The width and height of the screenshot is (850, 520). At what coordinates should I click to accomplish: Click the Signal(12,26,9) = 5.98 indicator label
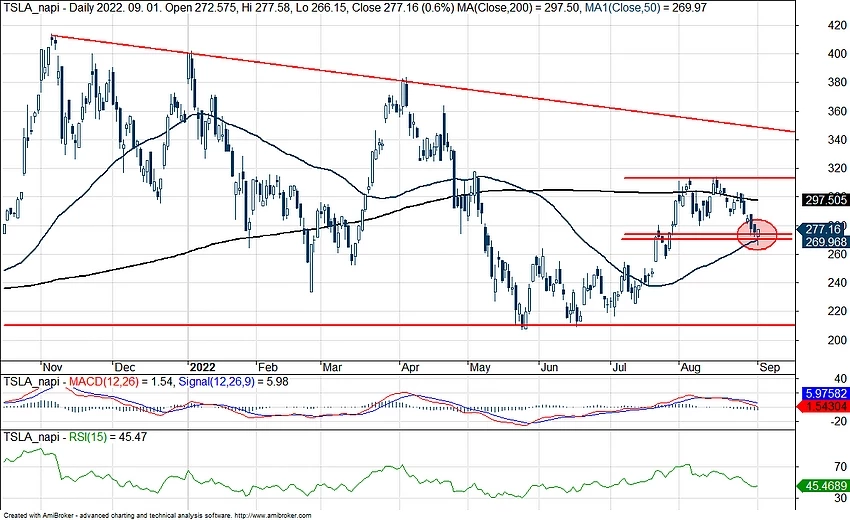click(233, 382)
